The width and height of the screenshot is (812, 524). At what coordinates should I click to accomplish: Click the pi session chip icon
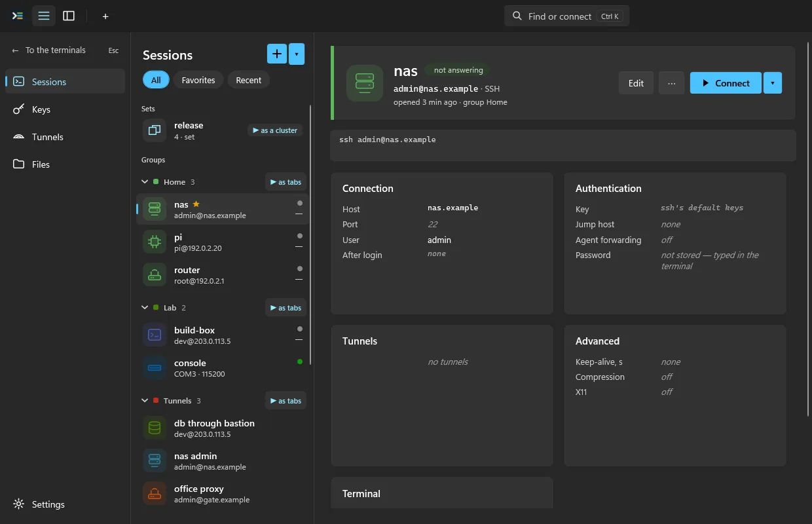pos(155,242)
